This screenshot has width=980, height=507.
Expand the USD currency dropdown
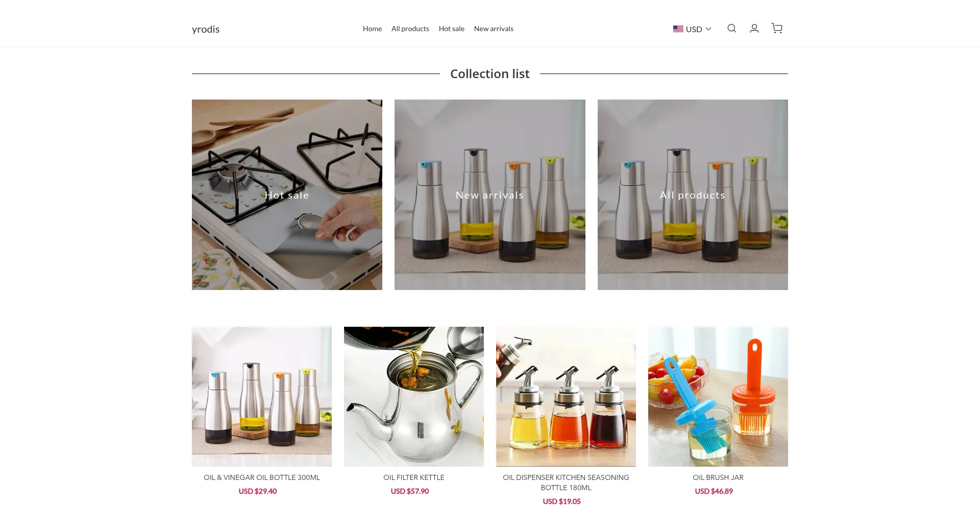click(x=692, y=29)
